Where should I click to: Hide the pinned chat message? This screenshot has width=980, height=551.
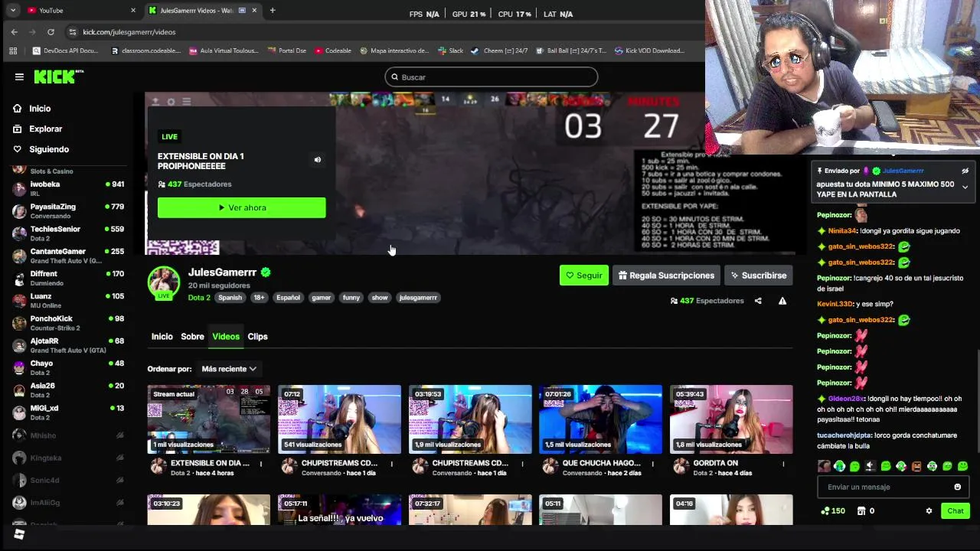(x=965, y=171)
